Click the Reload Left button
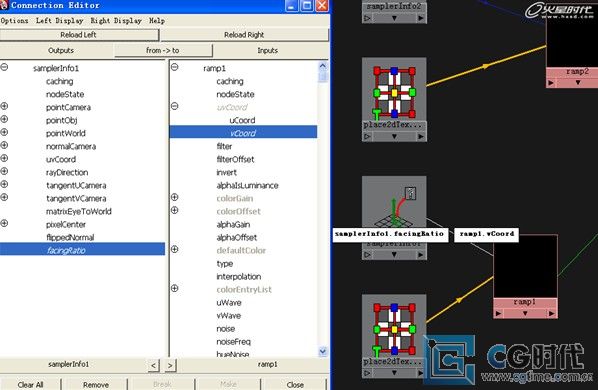This screenshot has height=390, width=598. click(79, 35)
